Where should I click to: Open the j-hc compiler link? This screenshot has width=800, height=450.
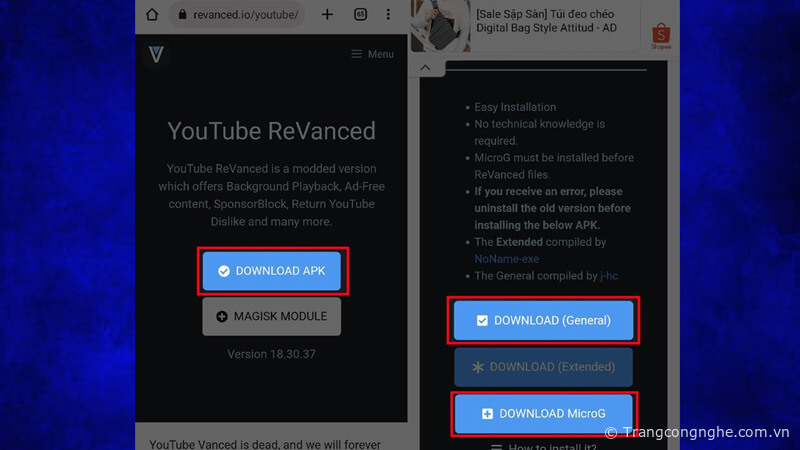click(x=609, y=275)
